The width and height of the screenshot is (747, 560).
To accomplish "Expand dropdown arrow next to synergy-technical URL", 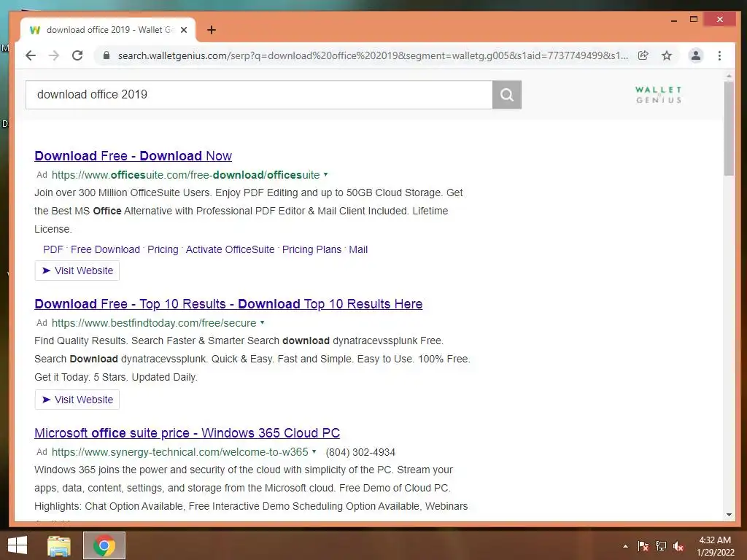I will pyautogui.click(x=314, y=451).
